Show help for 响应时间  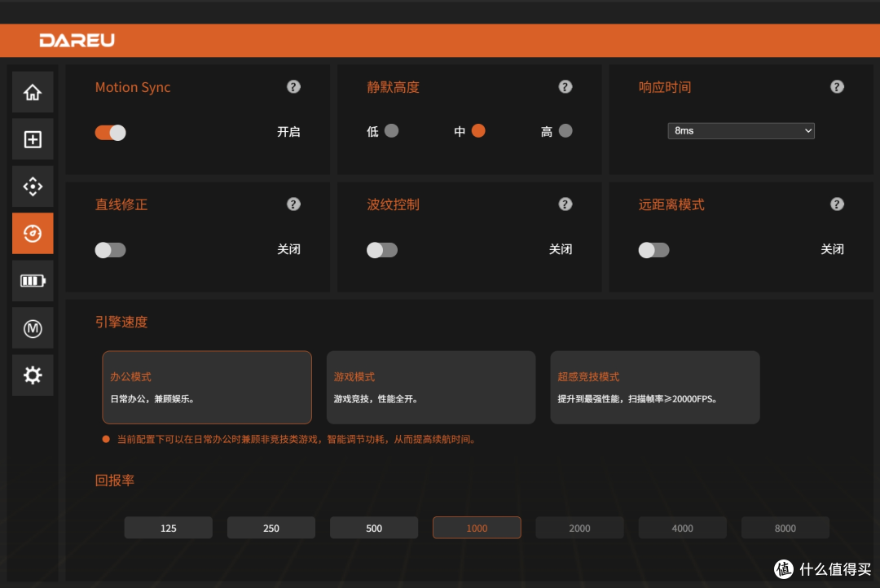[x=837, y=87]
